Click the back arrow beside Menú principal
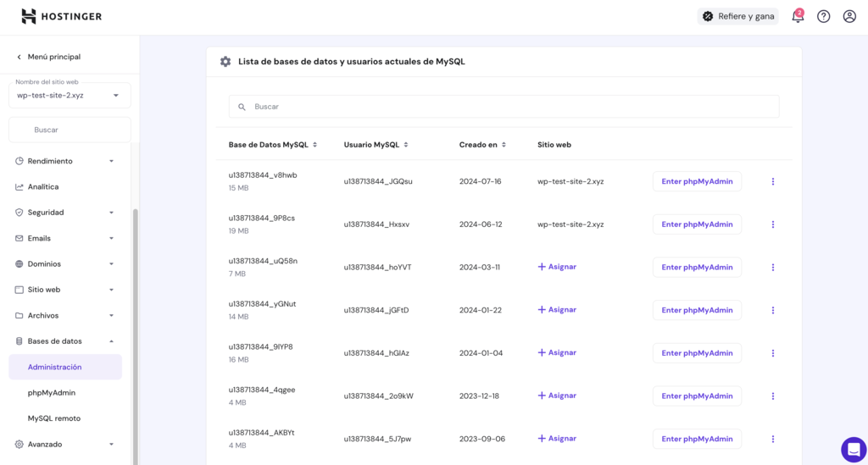868x465 pixels. point(19,57)
